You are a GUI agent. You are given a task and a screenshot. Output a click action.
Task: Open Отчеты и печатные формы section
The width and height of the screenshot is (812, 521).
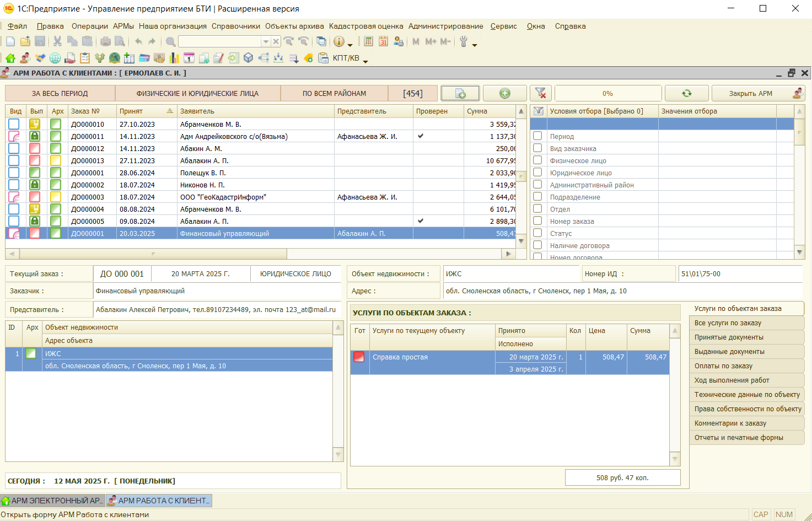pyautogui.click(x=747, y=437)
